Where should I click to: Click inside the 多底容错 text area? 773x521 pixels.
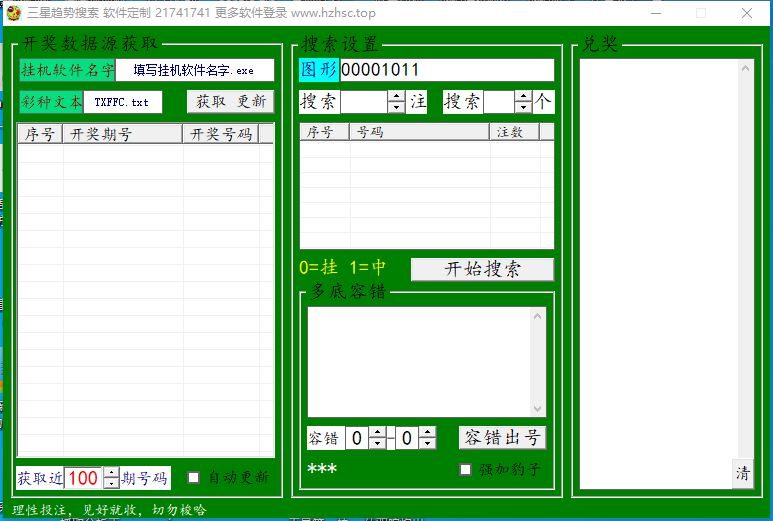[x=419, y=362]
